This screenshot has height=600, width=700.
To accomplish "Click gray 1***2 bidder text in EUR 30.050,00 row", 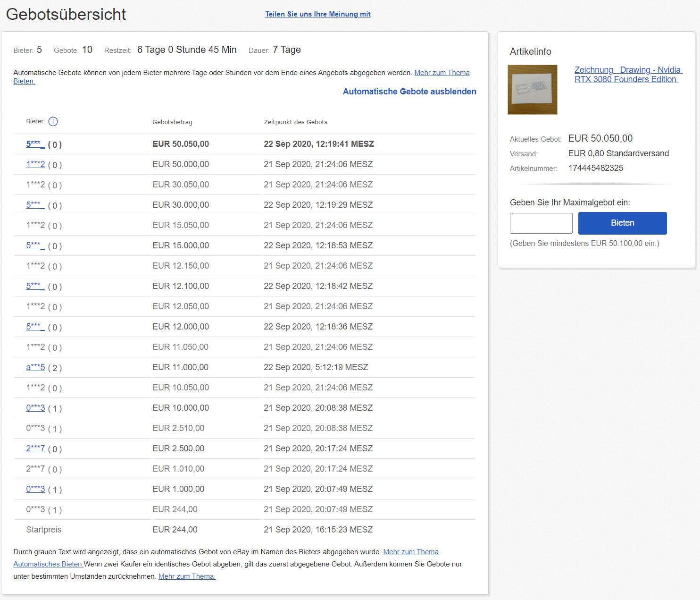I will [35, 185].
